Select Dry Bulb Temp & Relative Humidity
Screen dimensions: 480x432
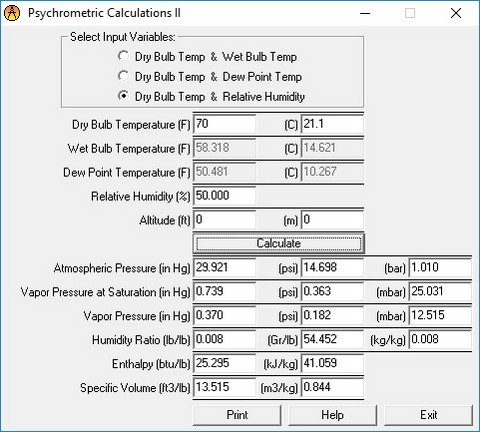[x=211, y=97]
